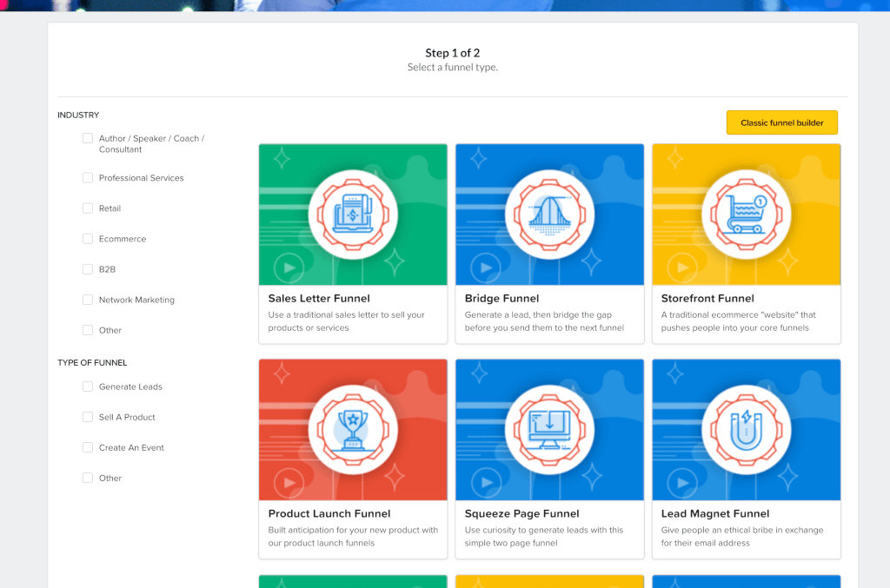890x588 pixels.
Task: Check the Sell A Product funnel type
Action: (x=87, y=417)
